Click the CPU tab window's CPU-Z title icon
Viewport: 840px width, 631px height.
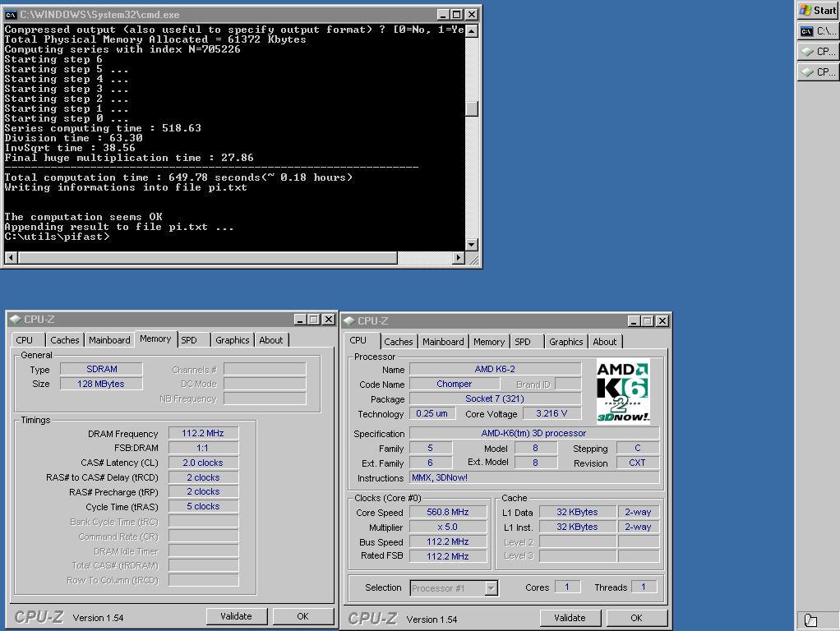point(348,321)
